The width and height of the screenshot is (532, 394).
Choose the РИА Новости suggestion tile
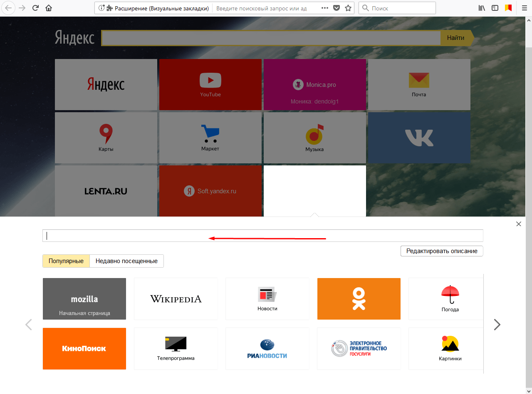(x=267, y=349)
